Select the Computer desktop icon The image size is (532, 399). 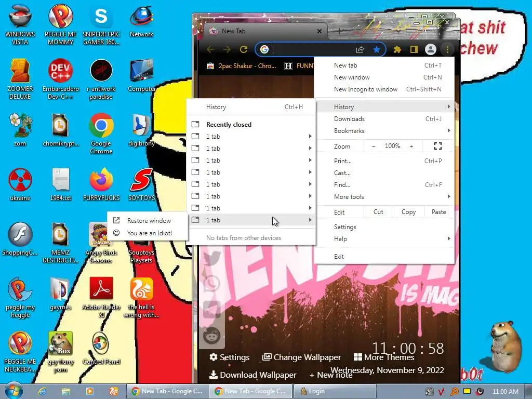tap(141, 75)
